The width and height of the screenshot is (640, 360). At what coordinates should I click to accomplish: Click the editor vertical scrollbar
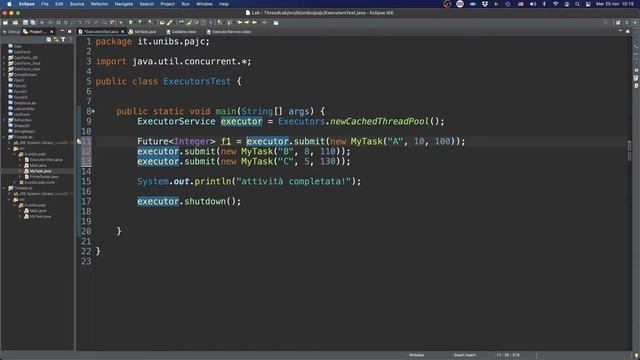629,192
